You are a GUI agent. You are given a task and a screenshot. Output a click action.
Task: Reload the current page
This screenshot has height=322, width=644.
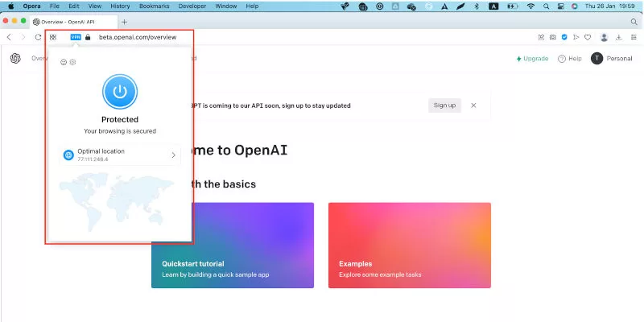point(38,37)
